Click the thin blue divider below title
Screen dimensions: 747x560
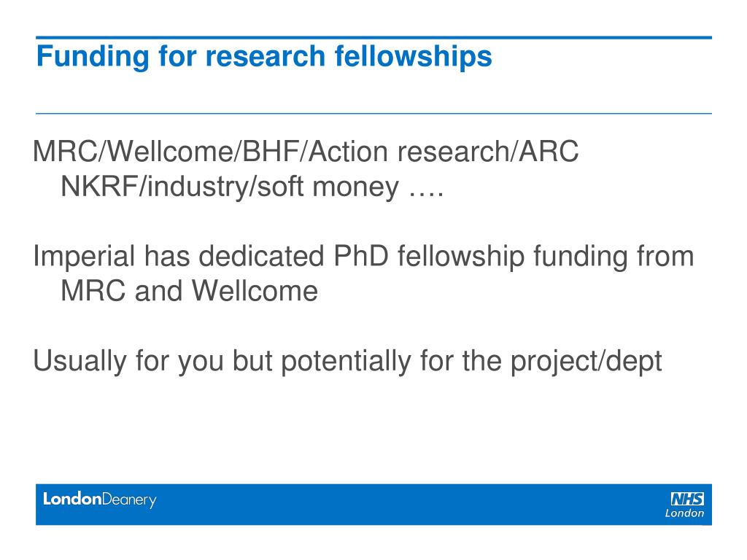tap(373, 113)
